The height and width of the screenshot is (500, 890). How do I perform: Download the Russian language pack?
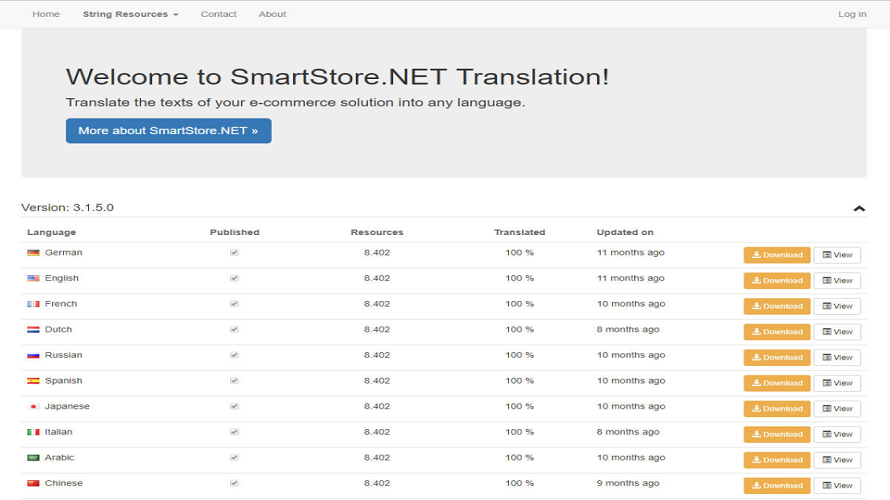(777, 358)
